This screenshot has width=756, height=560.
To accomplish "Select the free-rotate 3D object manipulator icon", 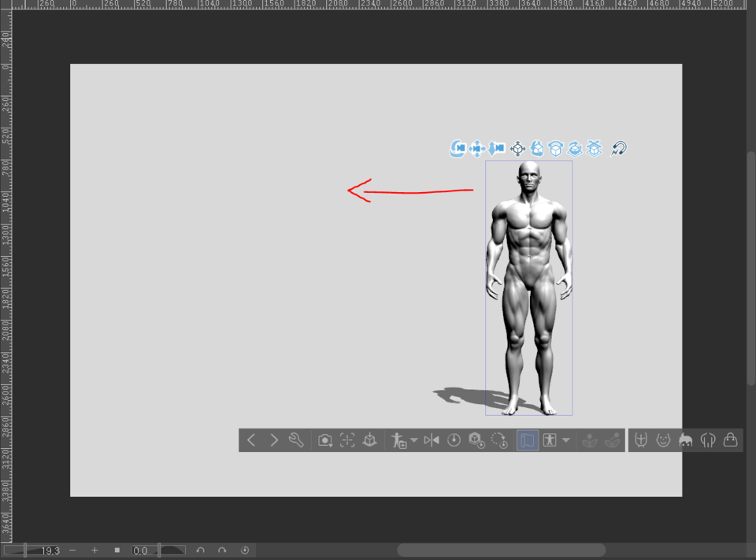I will [x=537, y=149].
